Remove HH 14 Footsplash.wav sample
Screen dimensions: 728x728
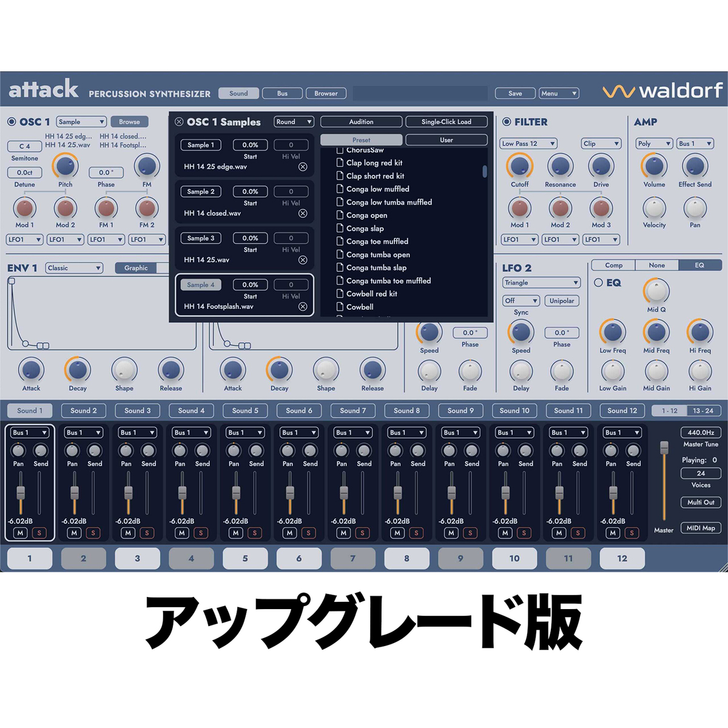coord(303,306)
